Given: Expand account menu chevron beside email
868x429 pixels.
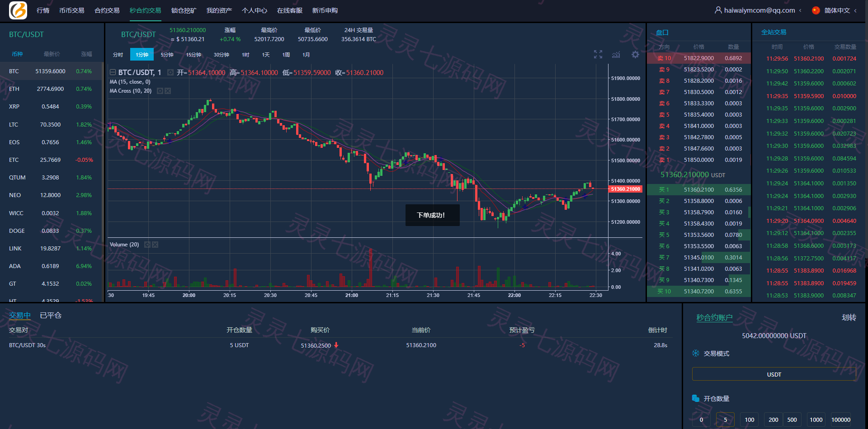Looking at the screenshot, I should [800, 10].
